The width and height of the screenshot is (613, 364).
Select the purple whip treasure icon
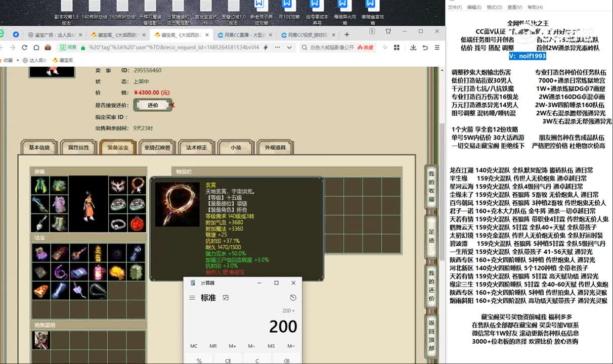(60, 272)
